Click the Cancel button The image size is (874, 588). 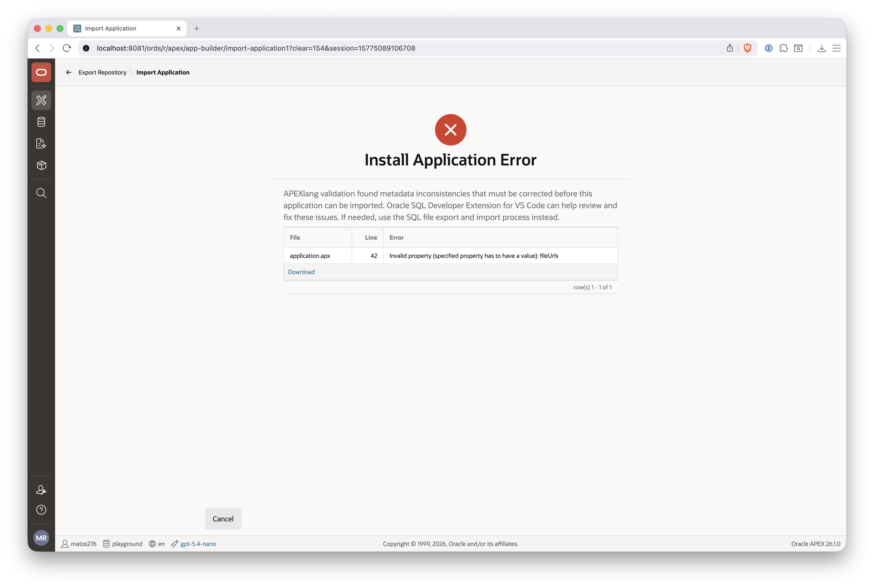[x=223, y=519]
